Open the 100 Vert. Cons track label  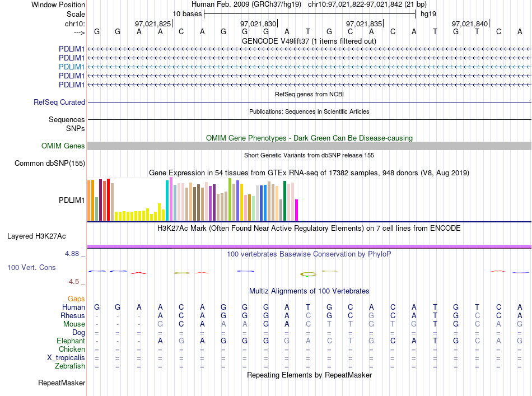pyautogui.click(x=31, y=267)
